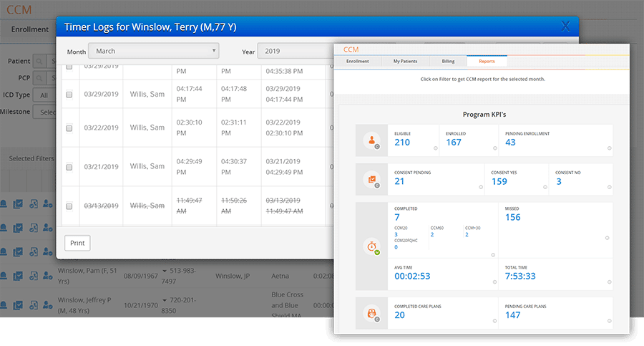Viewport: 644px width, 346px height.
Task: Open the Enrolled count 167
Action: click(454, 143)
